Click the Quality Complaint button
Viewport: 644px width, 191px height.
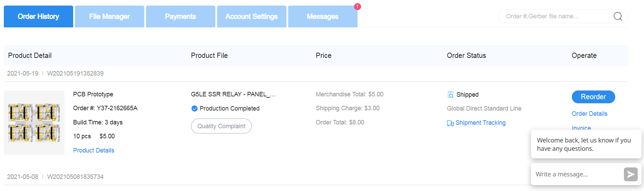221,126
